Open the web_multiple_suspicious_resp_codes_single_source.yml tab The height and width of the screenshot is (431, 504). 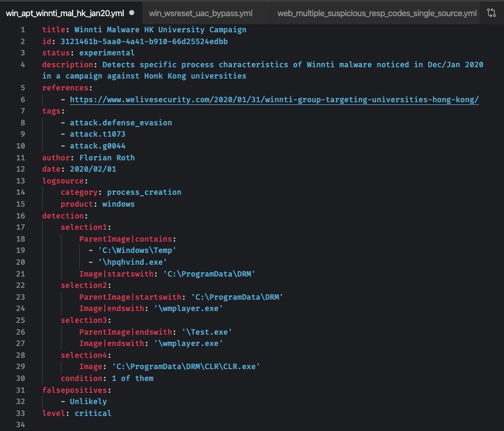pyautogui.click(x=377, y=13)
